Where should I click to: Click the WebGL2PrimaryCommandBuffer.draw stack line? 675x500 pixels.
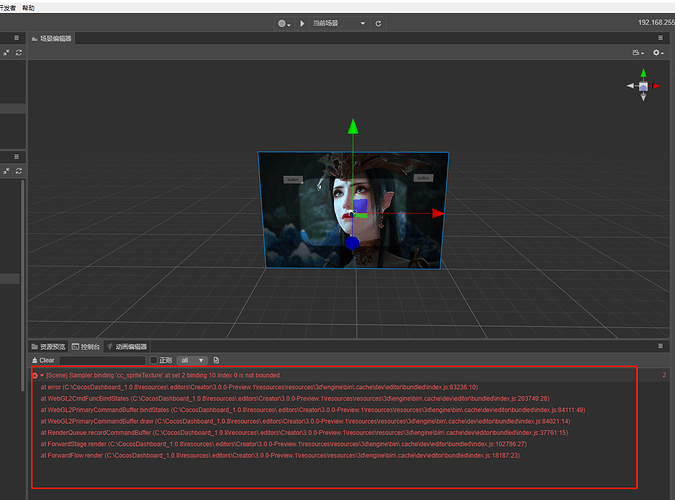click(x=305, y=421)
